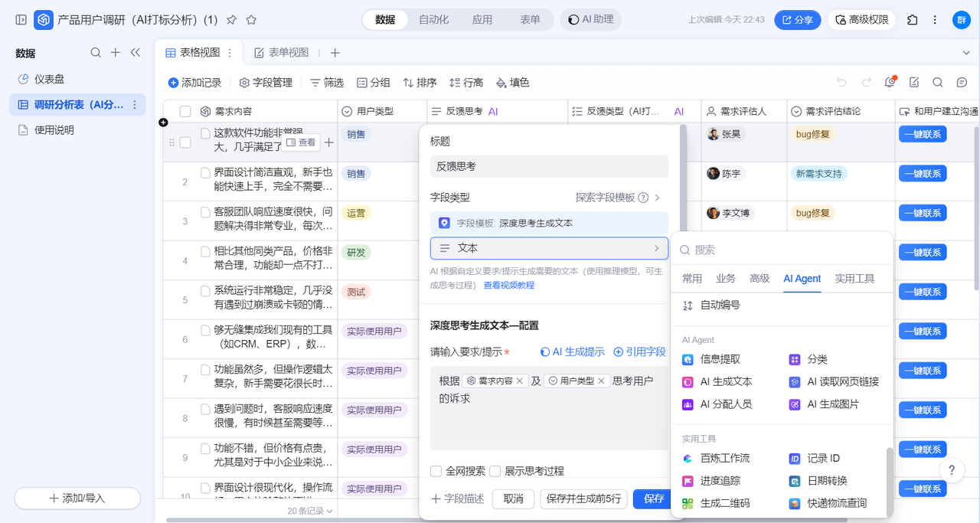Image resolution: width=980 pixels, height=523 pixels.
Task: Check the 展示思考过程 option
Action: 495,471
